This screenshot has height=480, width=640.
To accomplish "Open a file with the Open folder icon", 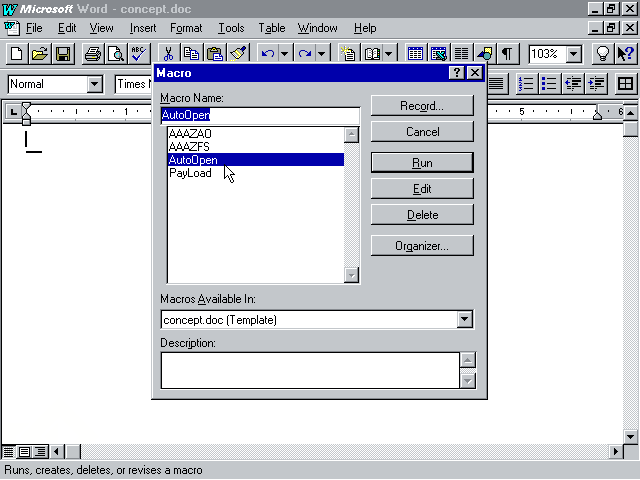I will 40,54.
